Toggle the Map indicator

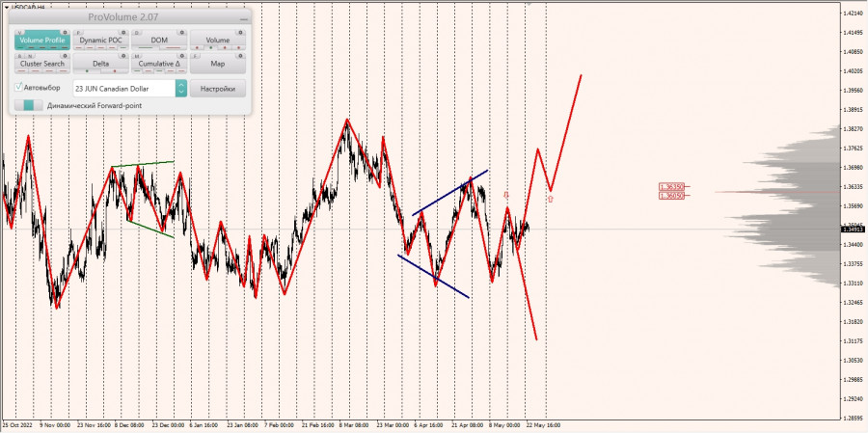[x=218, y=64]
